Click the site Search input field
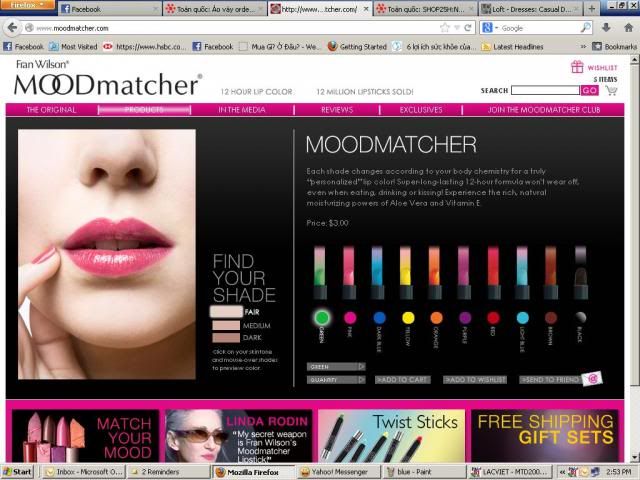This screenshot has width=640, height=480. 545,90
